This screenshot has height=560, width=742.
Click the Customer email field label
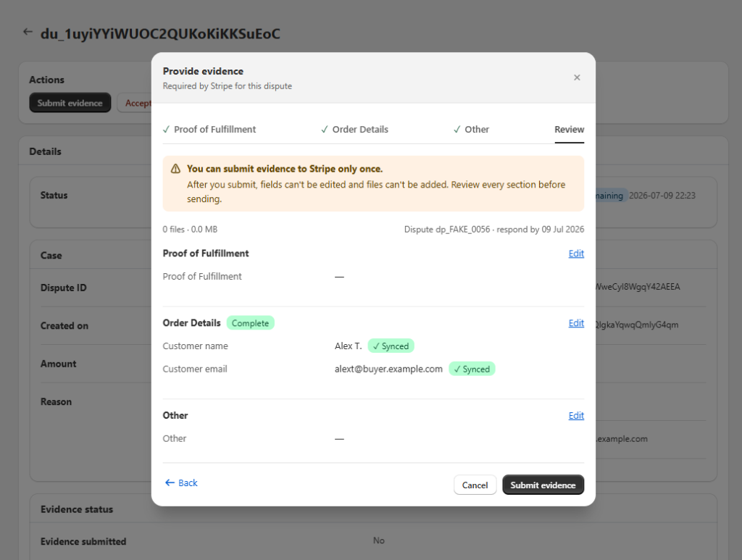click(x=195, y=369)
